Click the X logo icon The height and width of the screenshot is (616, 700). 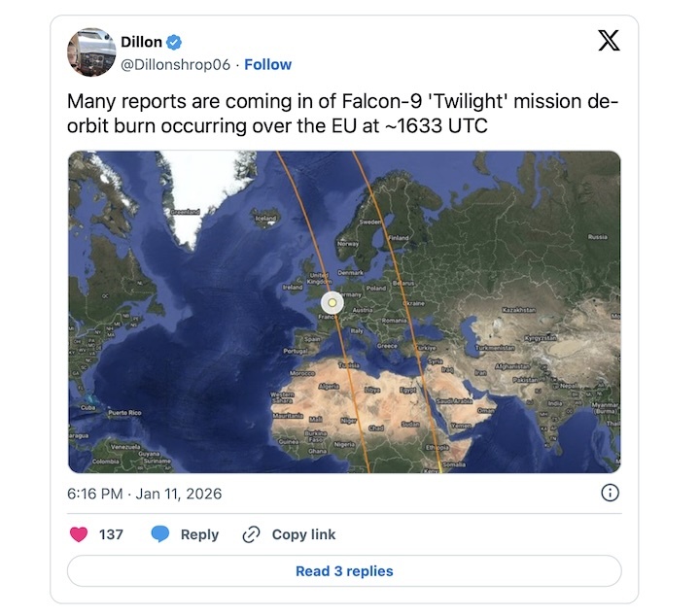[608, 41]
